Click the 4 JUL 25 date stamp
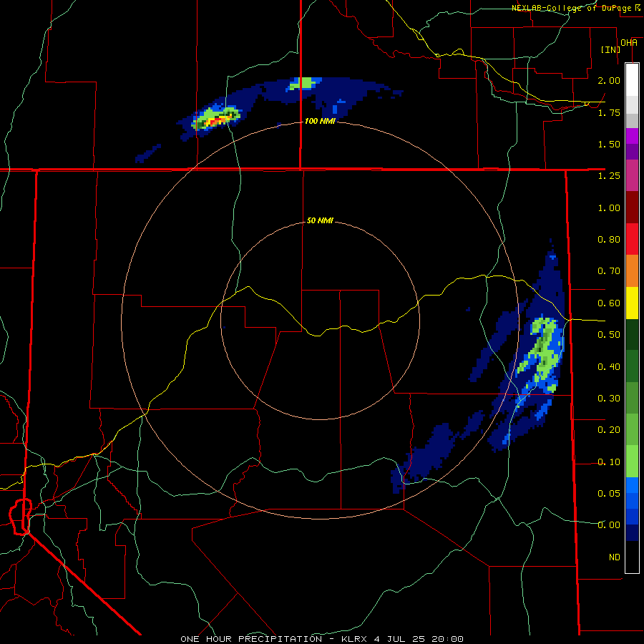This screenshot has width=644, height=644. [x=399, y=639]
